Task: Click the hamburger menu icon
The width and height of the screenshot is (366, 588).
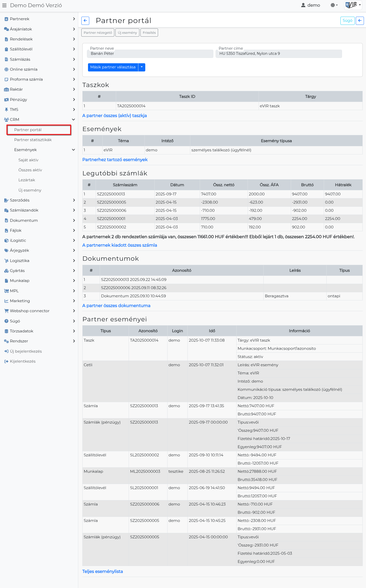Action: point(4,5)
